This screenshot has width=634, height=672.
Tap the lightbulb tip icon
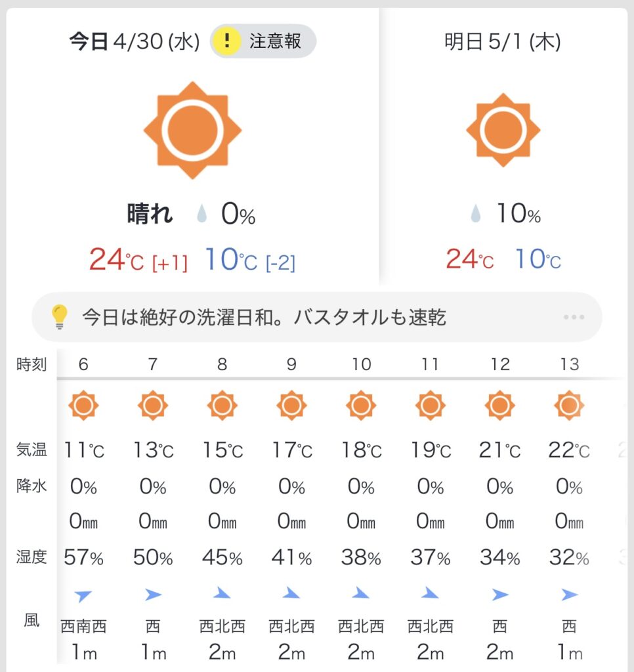click(60, 317)
